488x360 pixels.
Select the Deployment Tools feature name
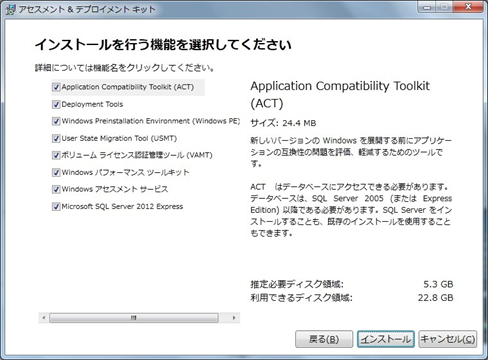pyautogui.click(x=92, y=104)
